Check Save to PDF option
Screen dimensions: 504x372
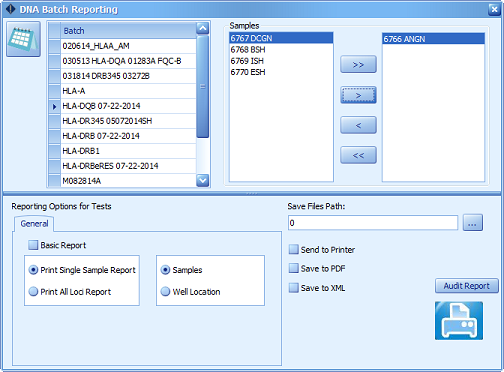click(x=294, y=268)
